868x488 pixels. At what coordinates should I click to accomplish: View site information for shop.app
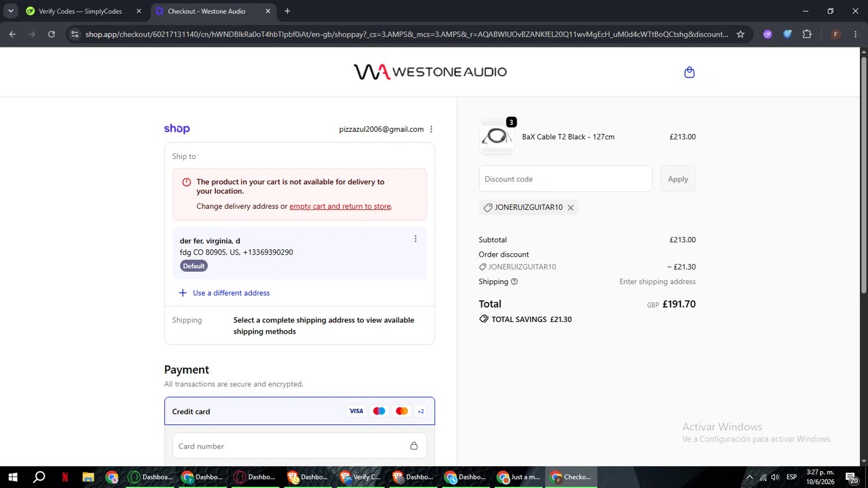point(75,34)
